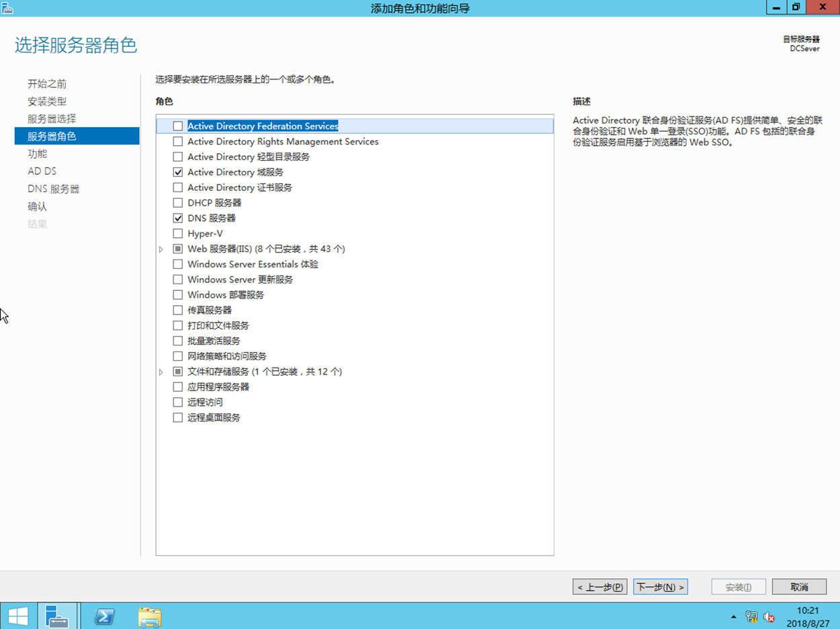
Task: Open the Windows Start button
Action: coord(18,616)
